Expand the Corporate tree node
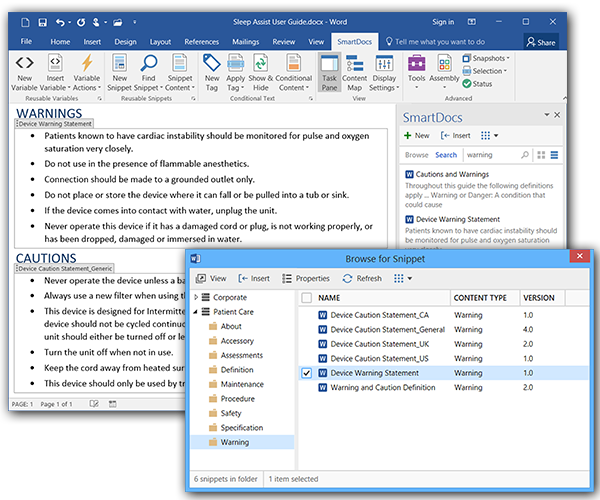The height and width of the screenshot is (500, 600). tap(196, 297)
